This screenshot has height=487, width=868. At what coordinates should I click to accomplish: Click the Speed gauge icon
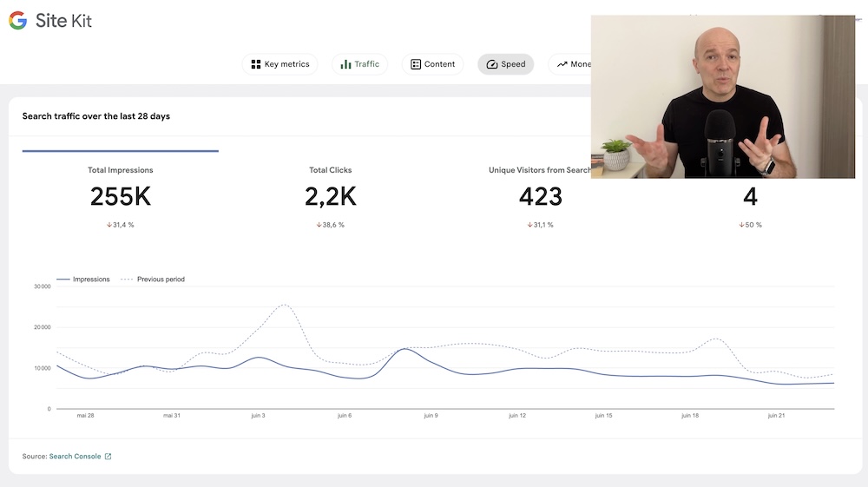tap(491, 64)
